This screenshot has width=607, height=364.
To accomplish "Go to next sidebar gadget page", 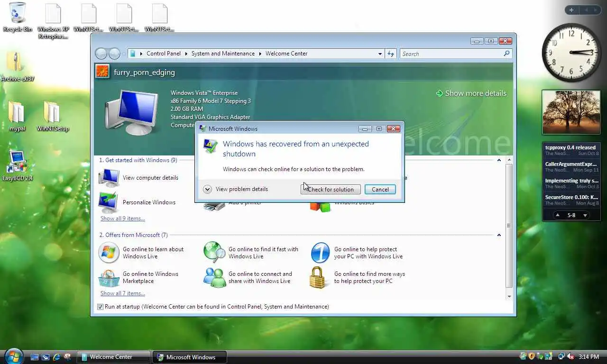I will [596, 10].
